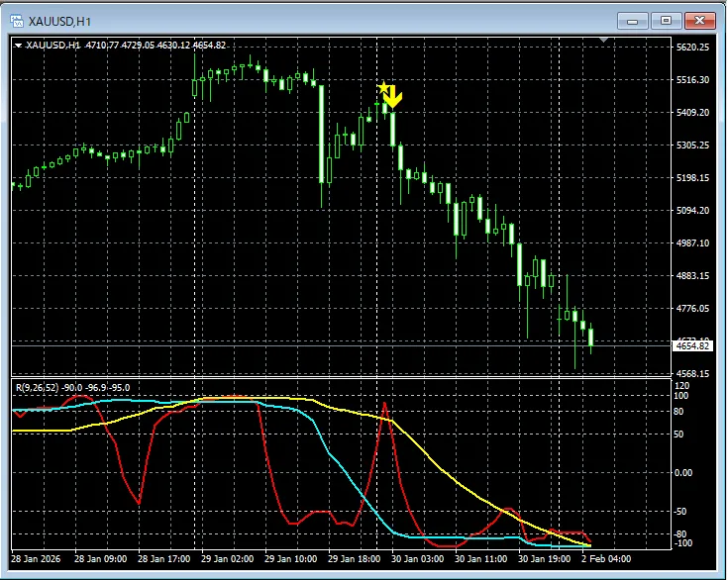Click the 5620.25 level on the price scale
Image resolution: width=728 pixels, height=580 pixels.
click(691, 48)
